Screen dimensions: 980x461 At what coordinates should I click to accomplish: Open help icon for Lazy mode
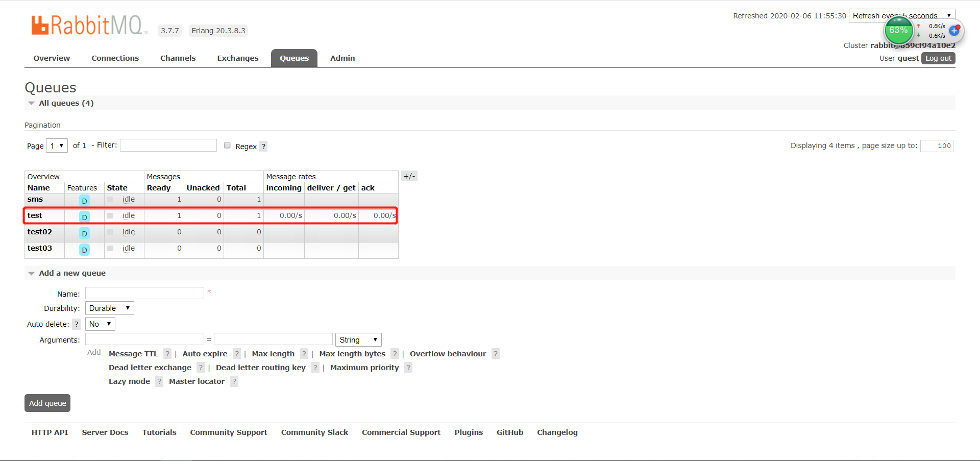[x=159, y=381]
